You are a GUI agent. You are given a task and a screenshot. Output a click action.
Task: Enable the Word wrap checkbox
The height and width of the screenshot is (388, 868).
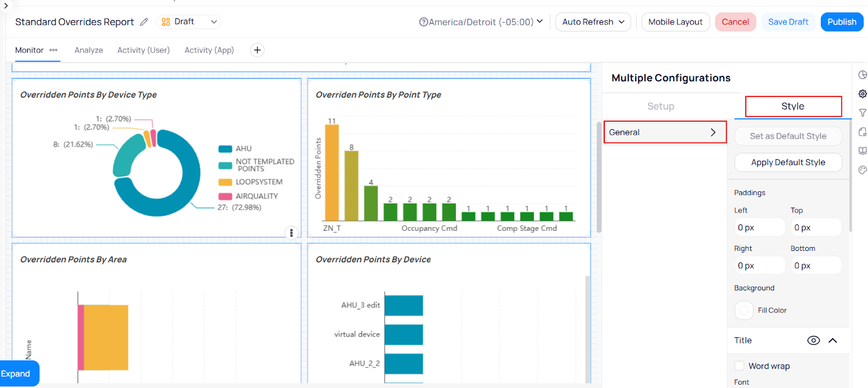[739, 366]
